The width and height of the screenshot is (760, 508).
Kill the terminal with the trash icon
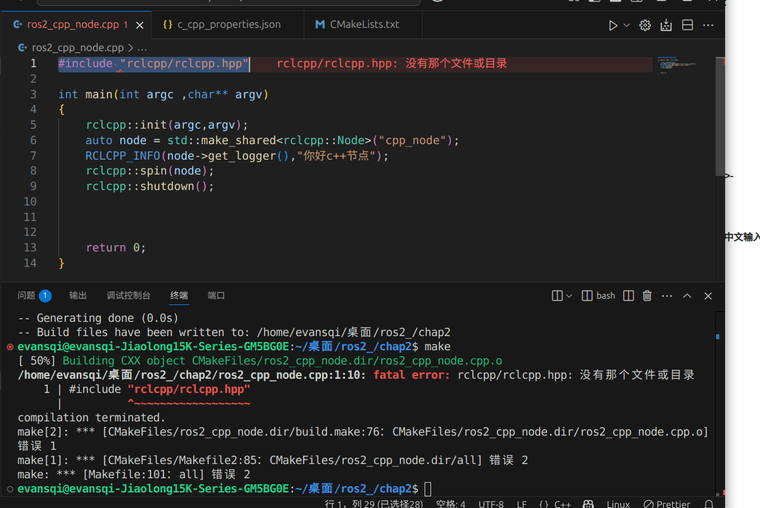647,296
